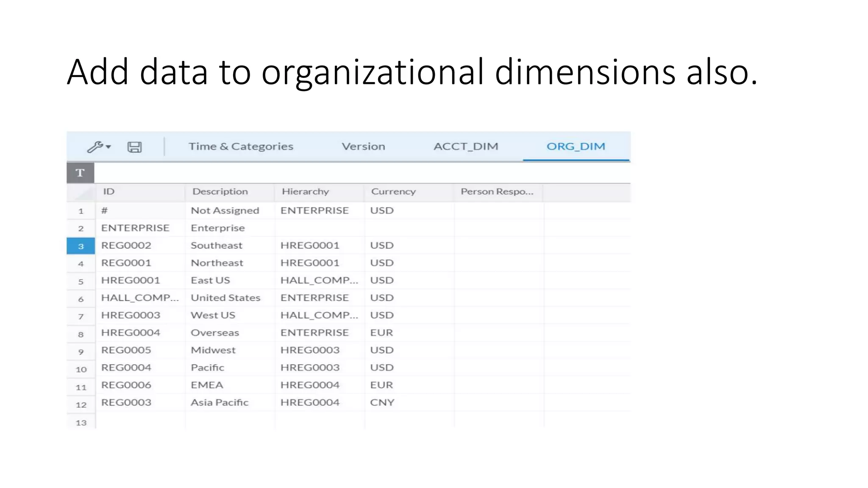Select the HALL_COMP... ID cell in row 6
Viewport: 868px width, 488px height.
(140, 298)
